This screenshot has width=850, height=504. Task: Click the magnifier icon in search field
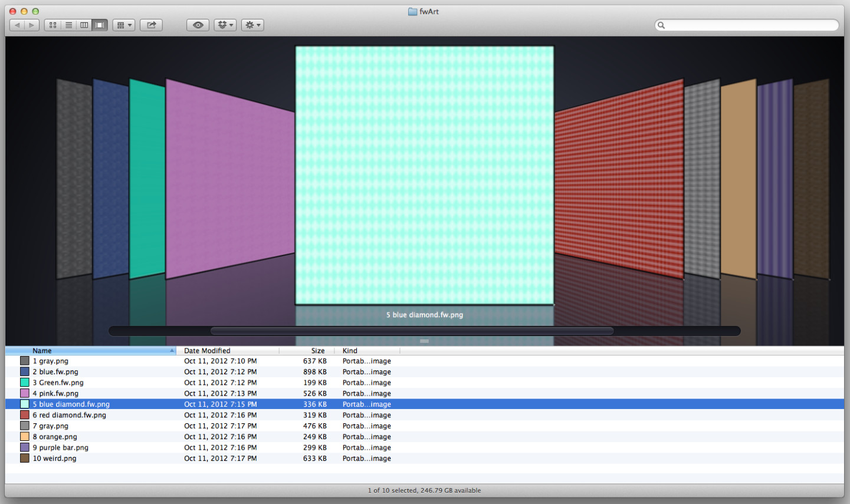[661, 25]
